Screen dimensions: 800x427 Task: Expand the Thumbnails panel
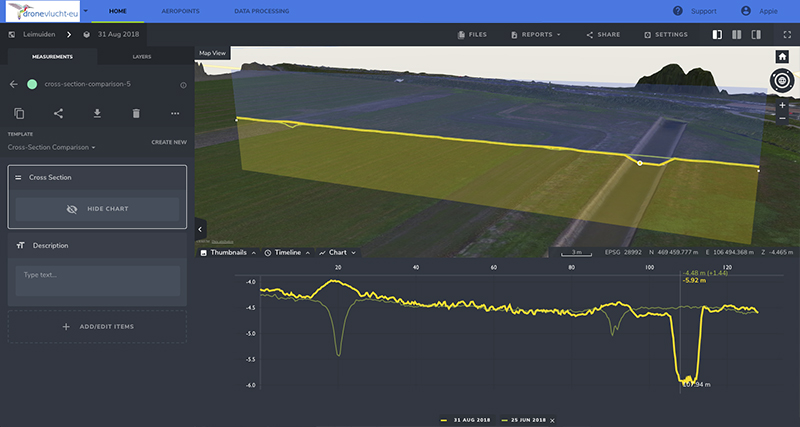click(x=228, y=253)
